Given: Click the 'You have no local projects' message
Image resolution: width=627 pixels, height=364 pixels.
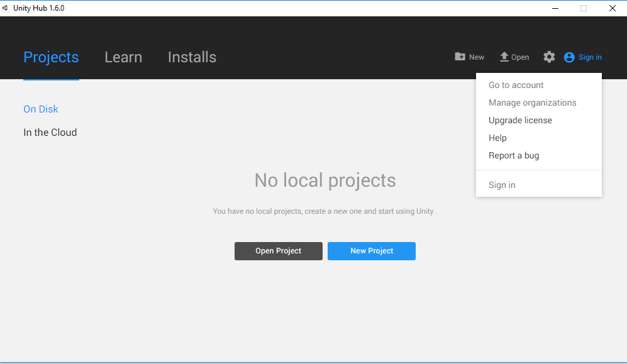Looking at the screenshot, I should (325, 211).
